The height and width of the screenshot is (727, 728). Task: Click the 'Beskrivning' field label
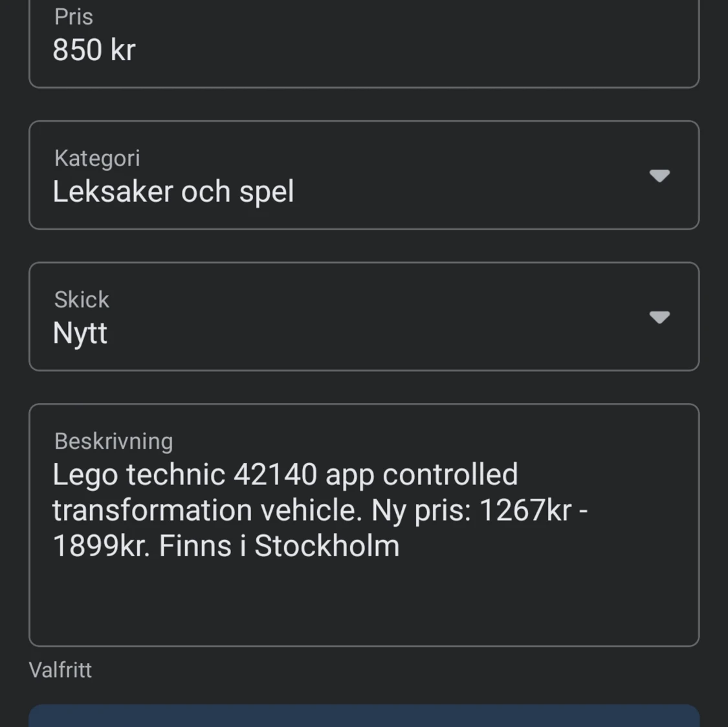(114, 441)
